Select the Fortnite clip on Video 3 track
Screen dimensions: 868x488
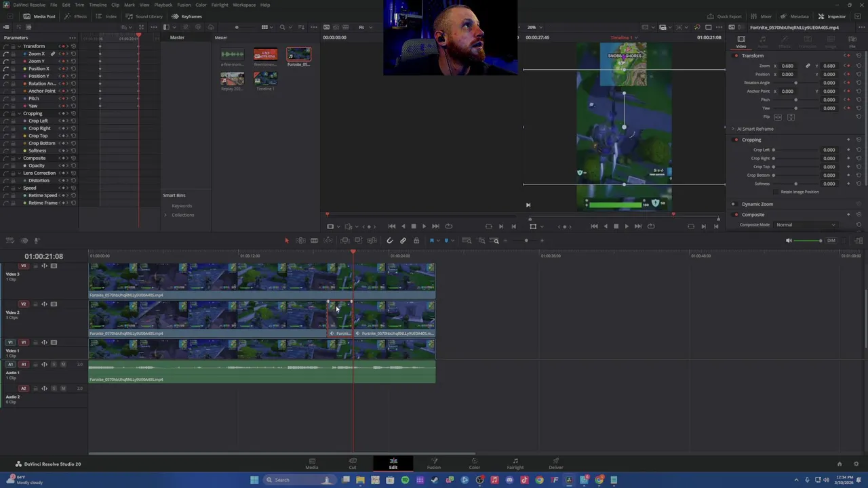pos(262,281)
